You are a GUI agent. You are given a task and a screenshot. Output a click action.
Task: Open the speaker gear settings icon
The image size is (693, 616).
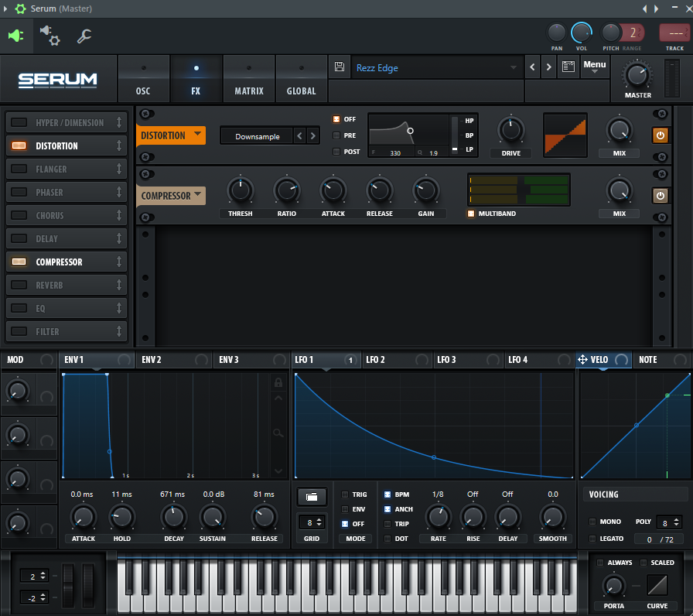coord(50,36)
